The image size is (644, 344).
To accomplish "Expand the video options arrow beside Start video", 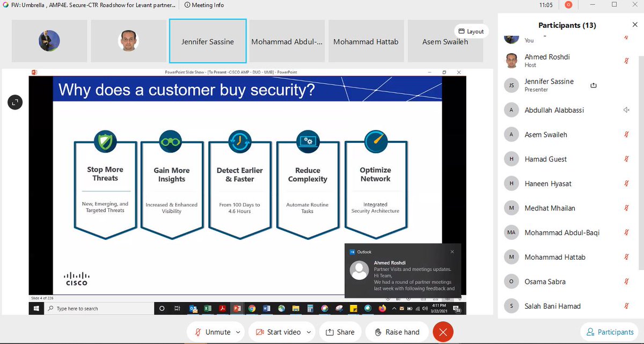I will 310,332.
